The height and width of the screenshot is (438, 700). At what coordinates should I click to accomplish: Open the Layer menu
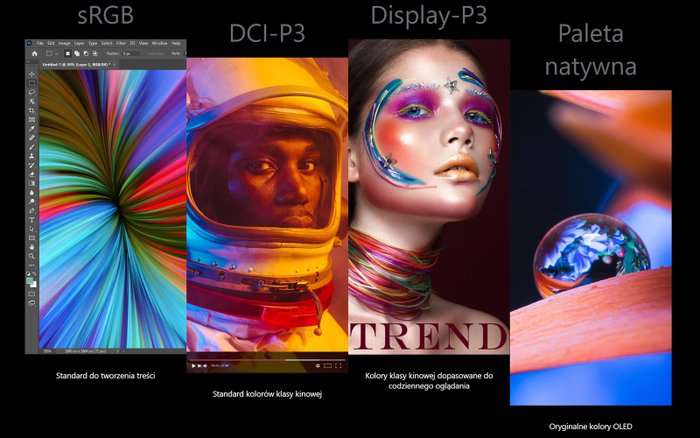click(79, 43)
